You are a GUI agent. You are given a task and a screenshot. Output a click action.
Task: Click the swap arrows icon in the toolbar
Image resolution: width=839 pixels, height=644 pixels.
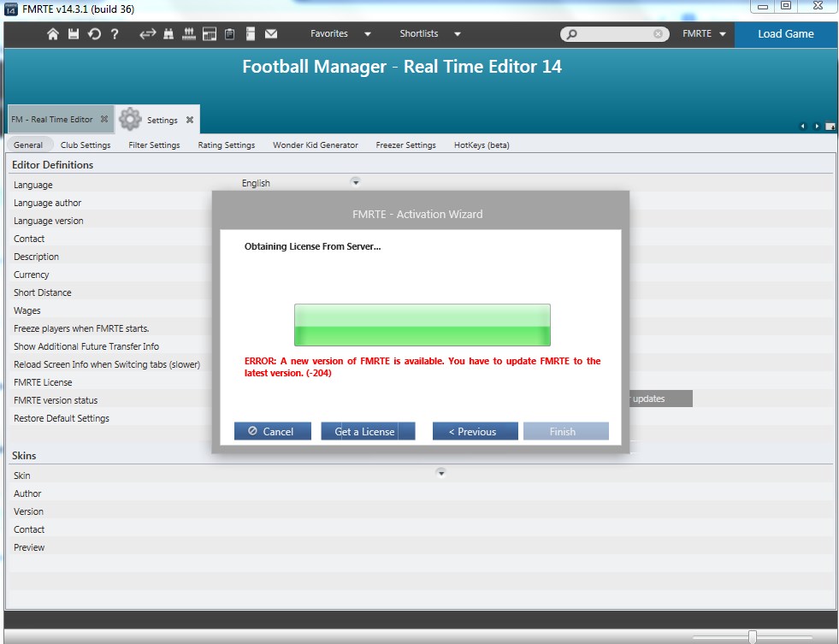[148, 34]
